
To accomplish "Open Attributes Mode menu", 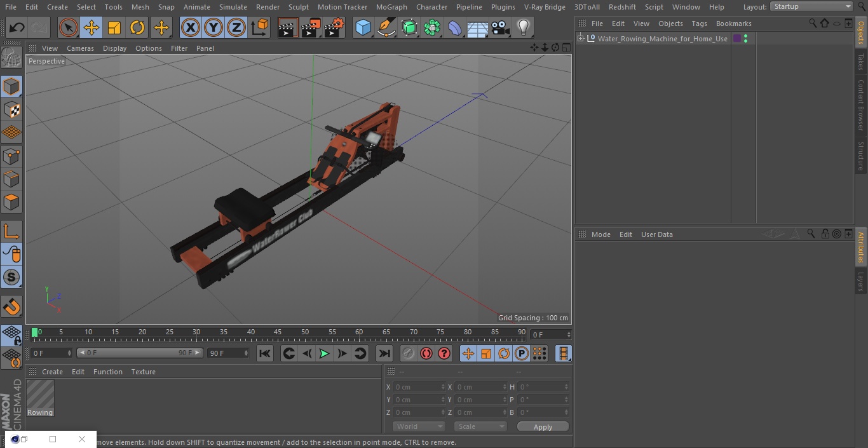I will click(x=600, y=234).
